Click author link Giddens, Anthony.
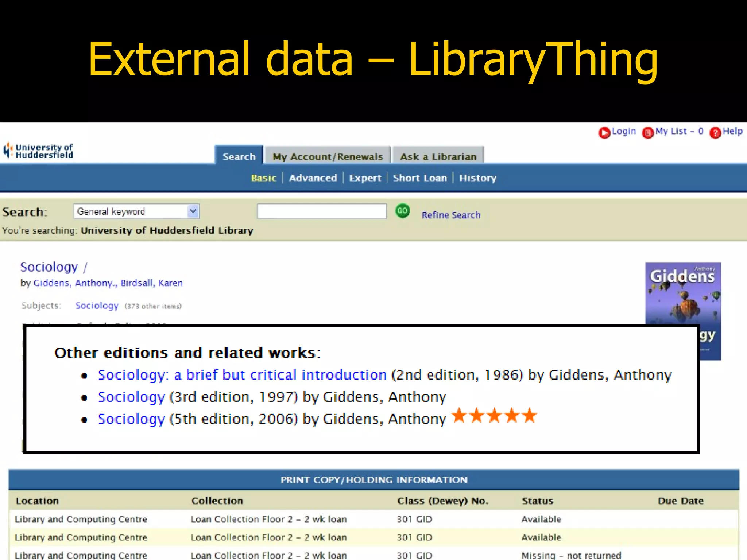Image resolution: width=747 pixels, height=560 pixels. (76, 283)
